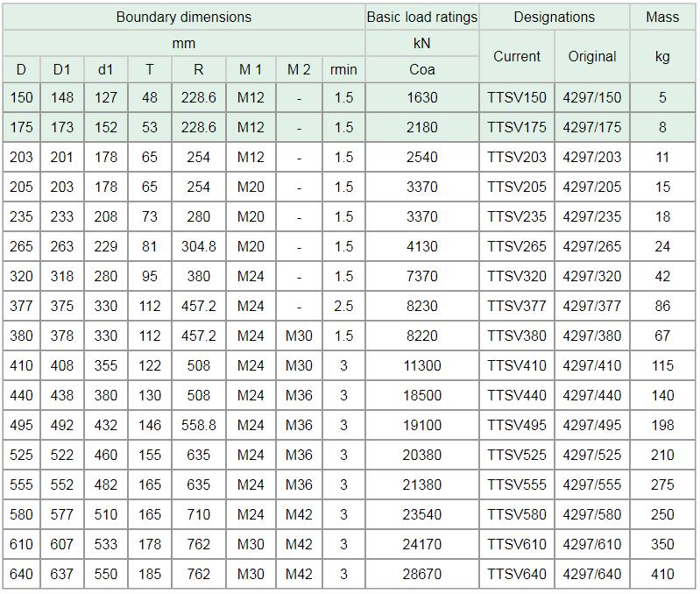The image size is (700, 594).
Task: Click the TTSV265 designation cell
Action: pyautogui.click(x=517, y=246)
